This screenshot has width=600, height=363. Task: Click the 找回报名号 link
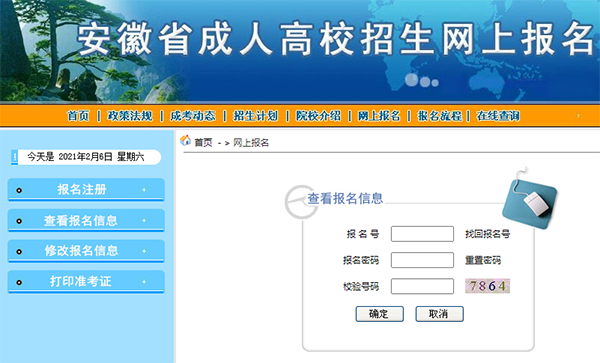488,234
